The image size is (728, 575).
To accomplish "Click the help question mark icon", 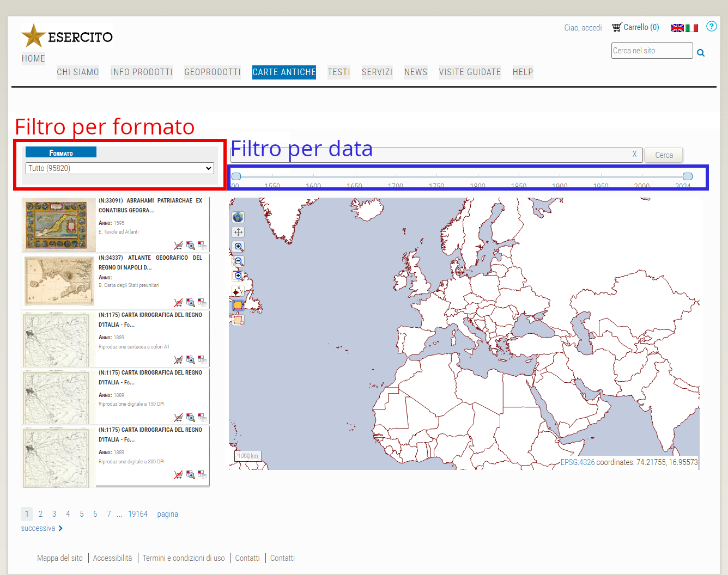I will click(711, 26).
